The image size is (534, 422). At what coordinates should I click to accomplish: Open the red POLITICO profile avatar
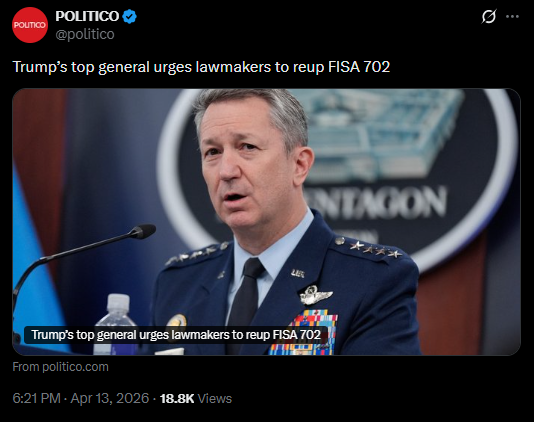(30, 25)
